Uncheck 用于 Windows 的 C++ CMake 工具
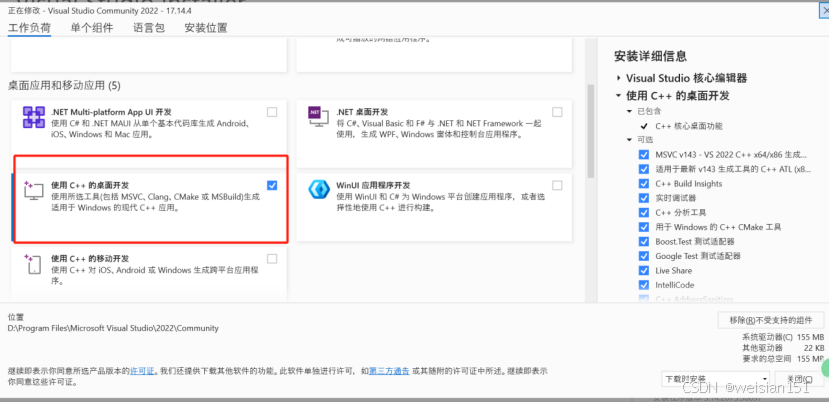The height and width of the screenshot is (403, 830). 644,227
